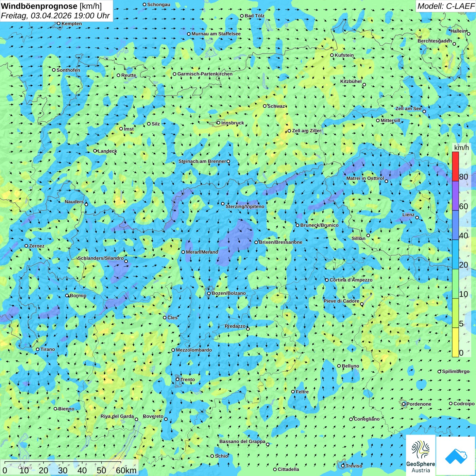Click the Kufstein city label

(344, 55)
